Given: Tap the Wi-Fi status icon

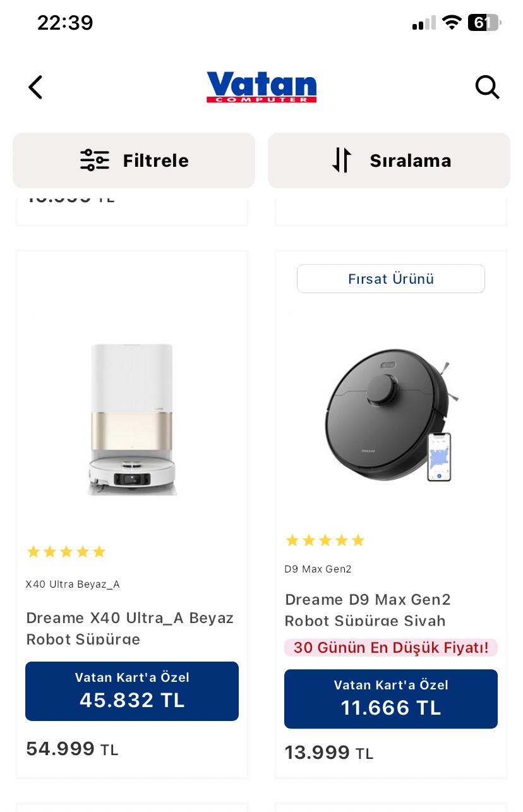Looking at the screenshot, I should (x=452, y=23).
